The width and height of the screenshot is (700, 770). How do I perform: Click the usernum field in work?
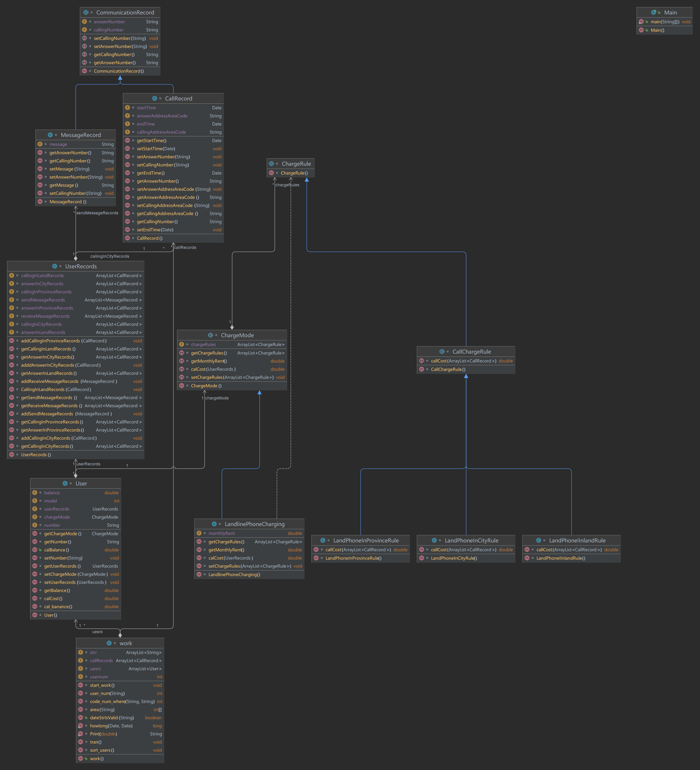click(99, 677)
